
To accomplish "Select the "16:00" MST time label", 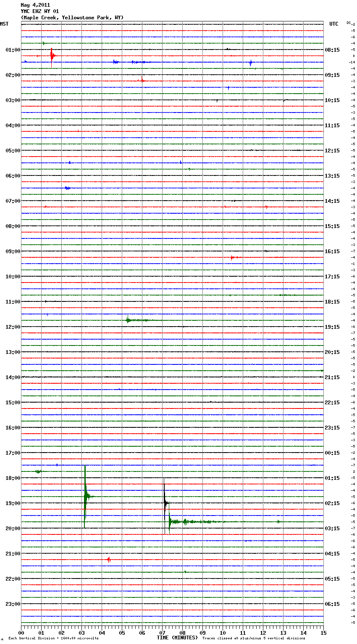I will [13, 428].
